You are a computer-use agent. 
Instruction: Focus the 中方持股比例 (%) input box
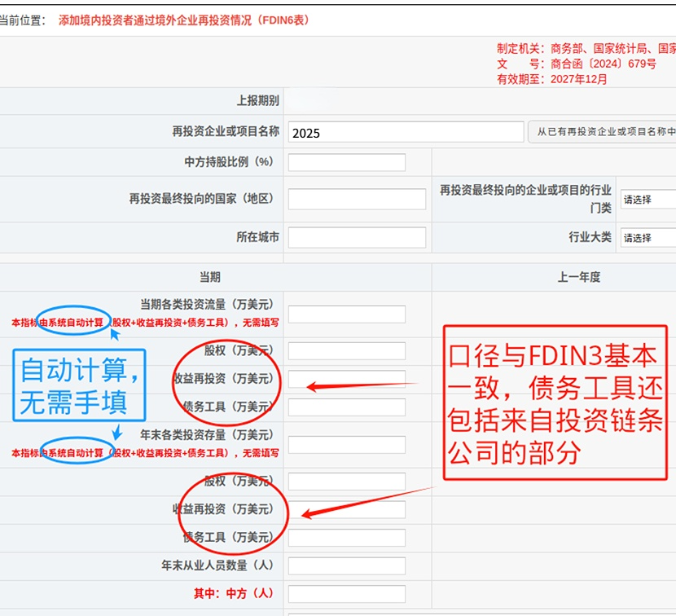(x=346, y=162)
